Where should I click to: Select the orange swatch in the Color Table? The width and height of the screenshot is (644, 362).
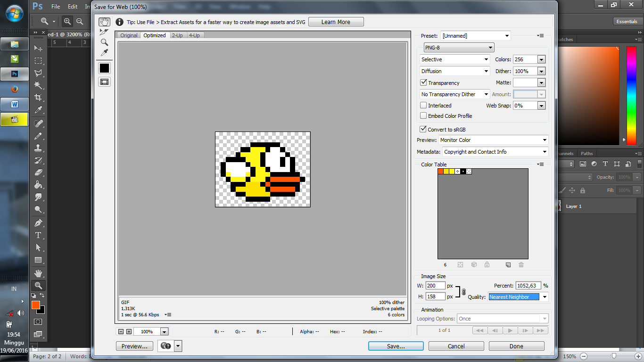point(440,171)
